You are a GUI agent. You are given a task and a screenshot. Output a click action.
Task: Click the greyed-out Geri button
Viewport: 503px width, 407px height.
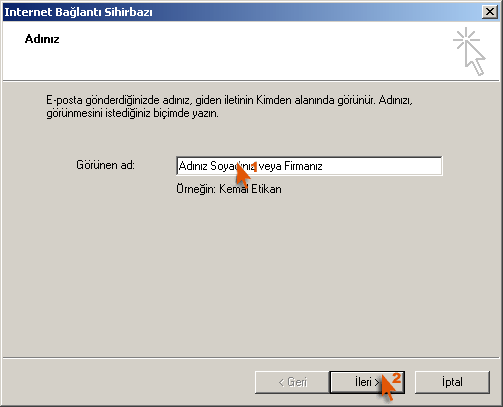(x=292, y=382)
